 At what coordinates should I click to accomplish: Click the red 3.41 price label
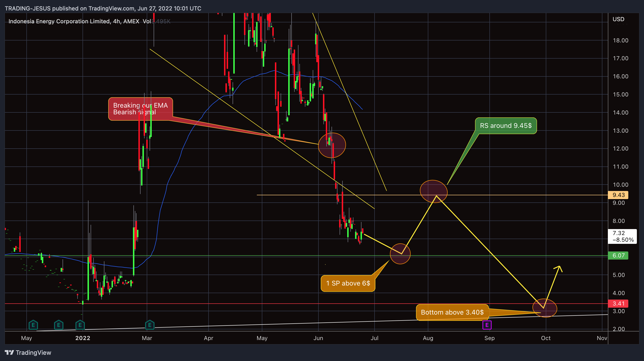click(618, 304)
